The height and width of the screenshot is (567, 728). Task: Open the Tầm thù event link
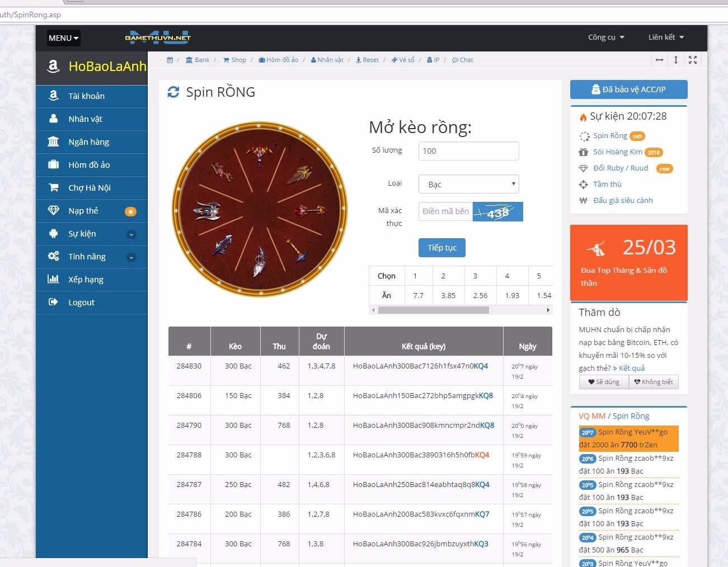pos(607,185)
